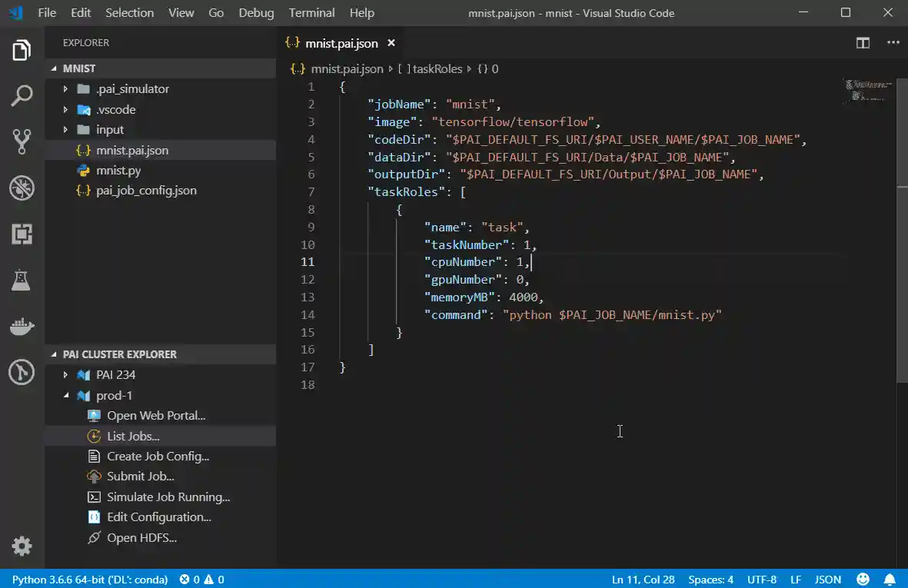The height and width of the screenshot is (588, 908).
Task: Click Submit Job... under prod-1
Action: pos(140,477)
